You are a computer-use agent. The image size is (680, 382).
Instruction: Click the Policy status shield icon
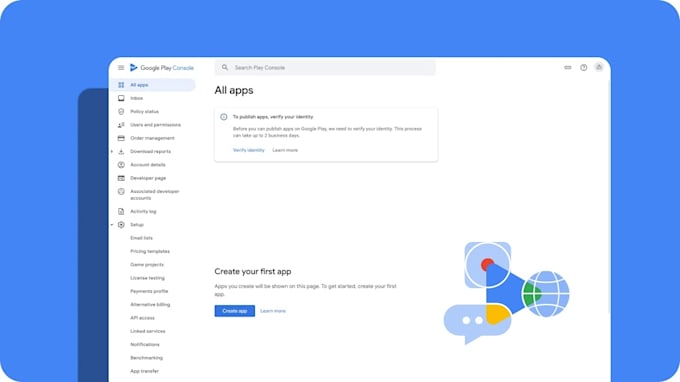[121, 111]
